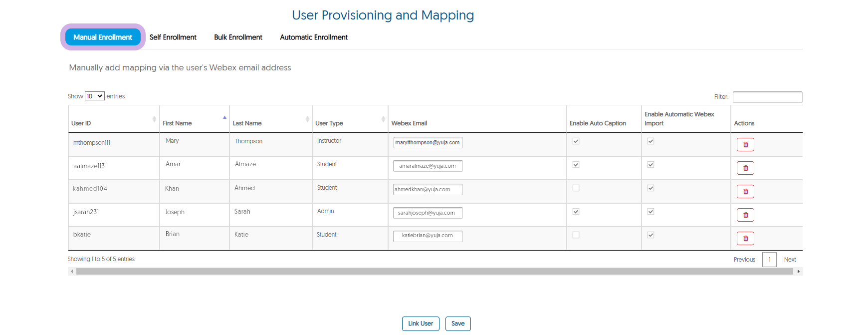The image size is (868, 335).
Task: Delete the mthompson111 user mapping
Action: pos(745,145)
